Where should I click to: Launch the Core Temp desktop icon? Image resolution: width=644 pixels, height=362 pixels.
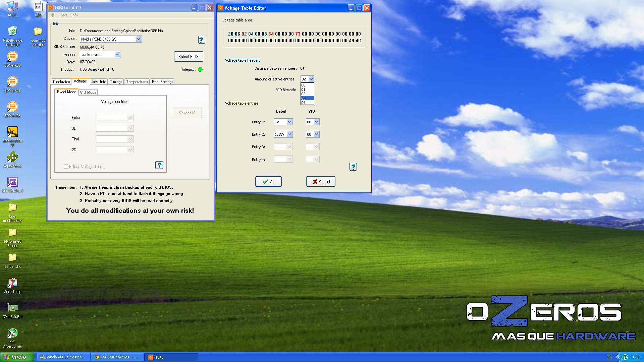pyautogui.click(x=12, y=286)
